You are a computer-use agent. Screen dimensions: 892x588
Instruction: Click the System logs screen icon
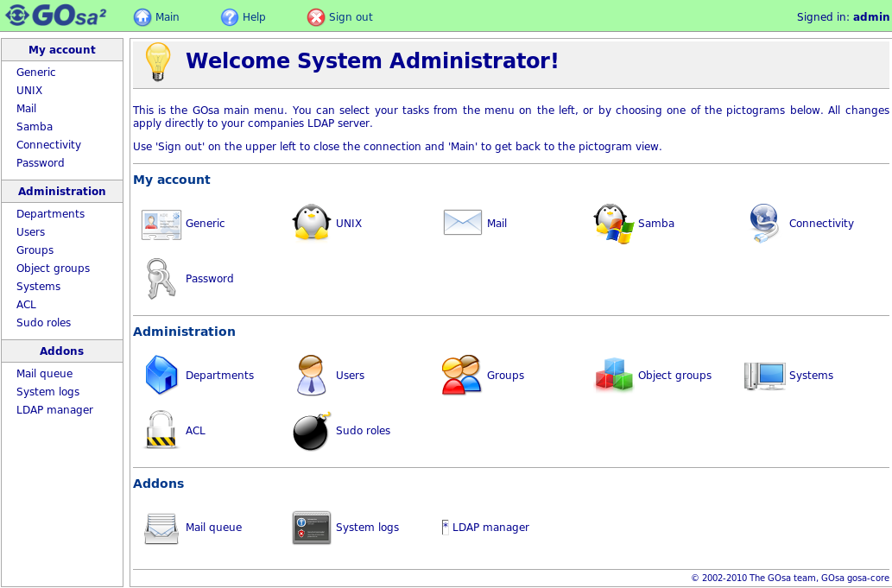(x=312, y=528)
